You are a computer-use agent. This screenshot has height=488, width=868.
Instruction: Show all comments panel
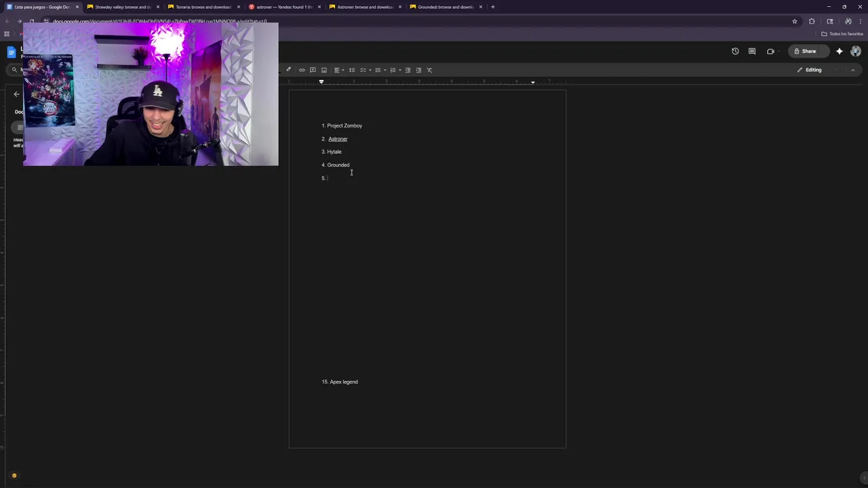[x=752, y=51]
